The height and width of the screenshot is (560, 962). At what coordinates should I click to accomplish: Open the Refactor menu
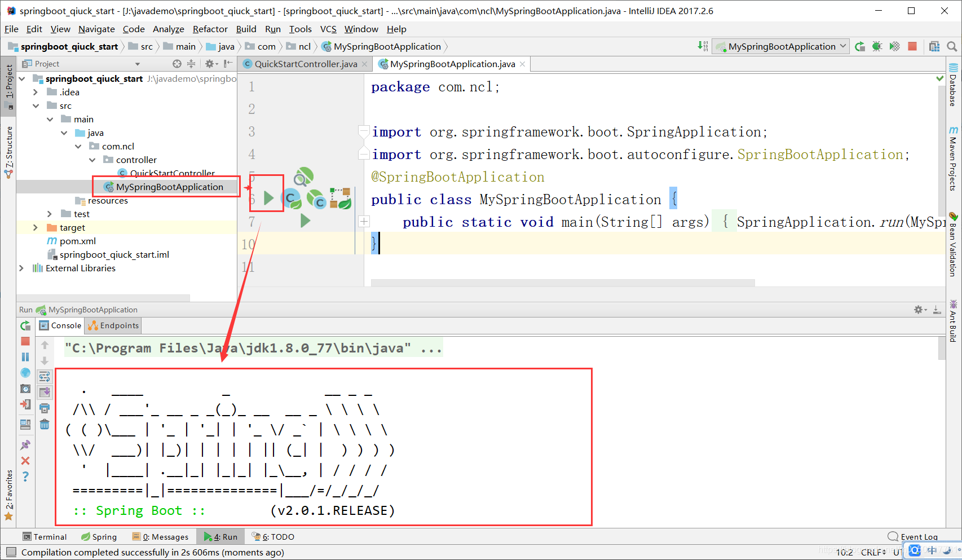coord(210,29)
